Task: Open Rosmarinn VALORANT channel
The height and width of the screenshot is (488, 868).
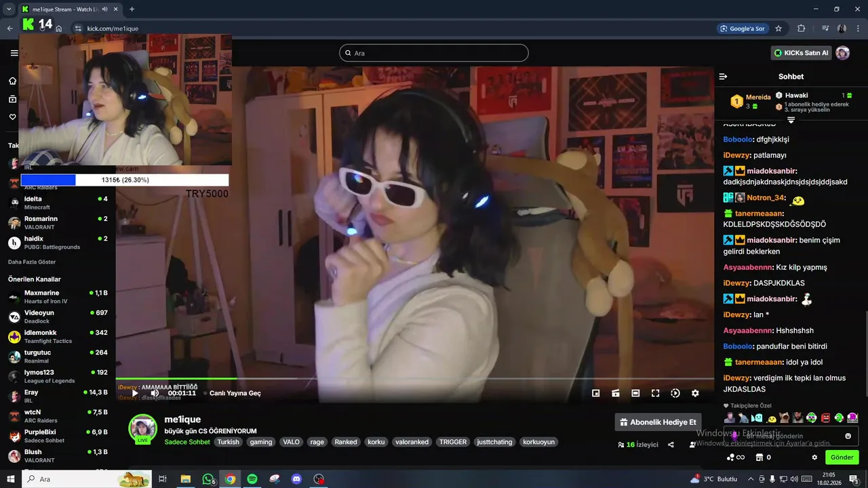Action: pyautogui.click(x=58, y=223)
